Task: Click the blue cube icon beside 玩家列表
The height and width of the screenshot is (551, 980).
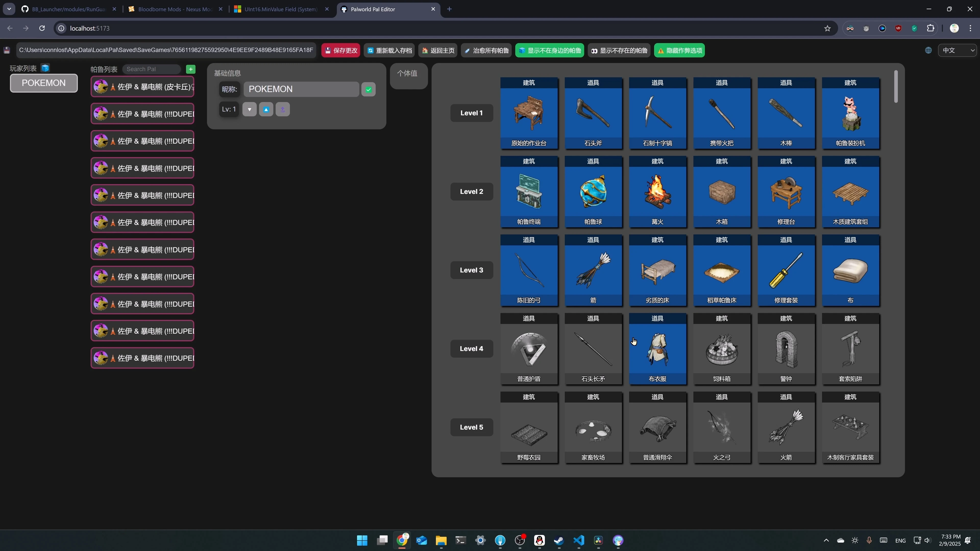Action: click(45, 68)
